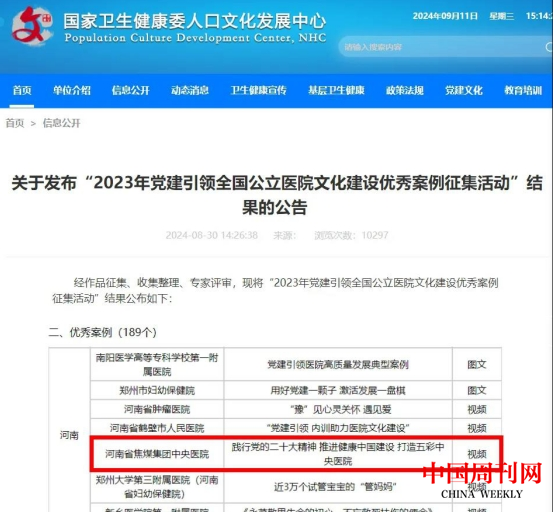This screenshot has height=512, width=553.
Task: Click the cell 河南省鹤壁市人民医院
Action: [157, 428]
